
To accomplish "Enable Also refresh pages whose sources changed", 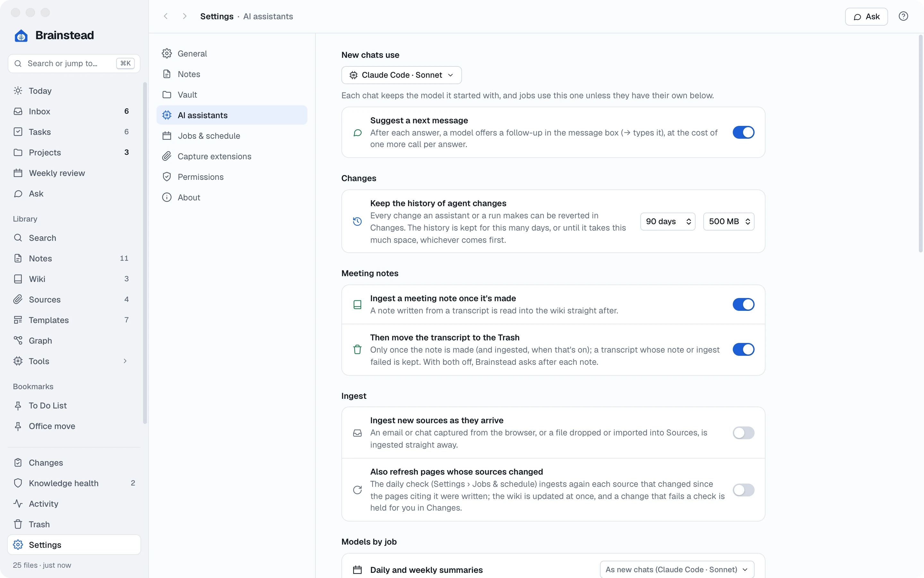I will tap(743, 490).
